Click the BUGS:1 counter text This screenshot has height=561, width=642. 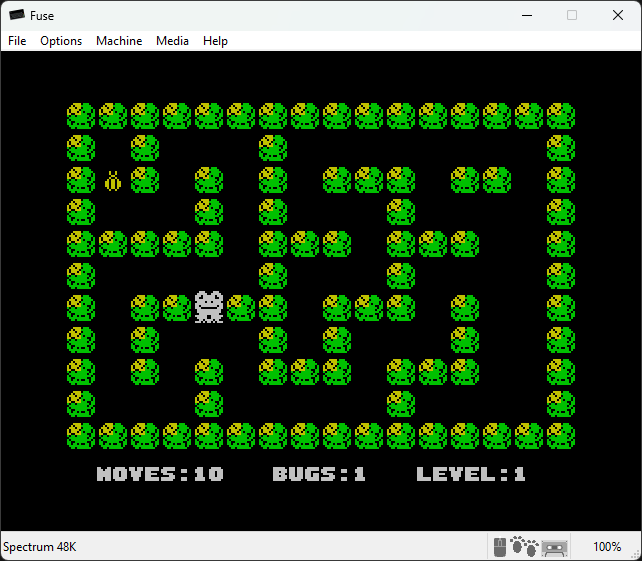pyautogui.click(x=319, y=474)
